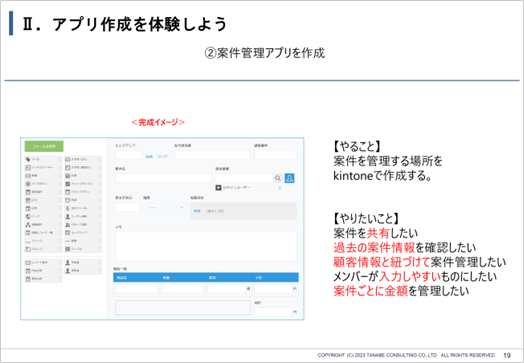Click the first column table input
Viewport: 524px width, 363px height.
tap(136, 289)
